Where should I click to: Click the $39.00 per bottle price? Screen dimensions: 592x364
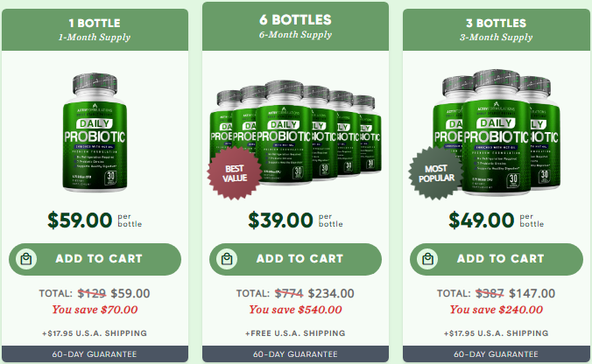click(x=296, y=220)
